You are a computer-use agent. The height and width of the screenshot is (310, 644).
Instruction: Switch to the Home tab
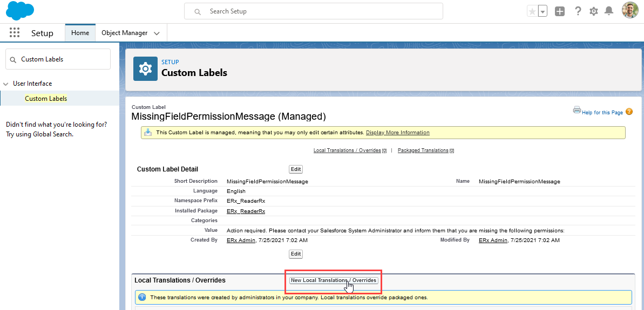[80, 33]
